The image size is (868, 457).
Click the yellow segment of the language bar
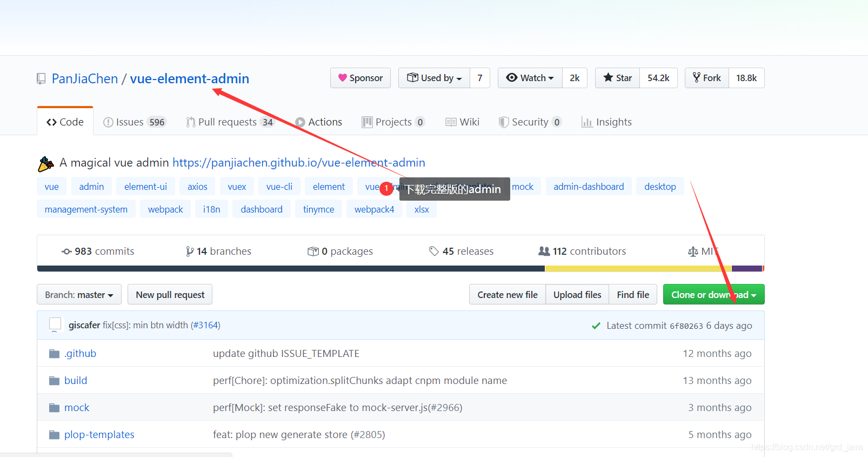[x=638, y=268]
